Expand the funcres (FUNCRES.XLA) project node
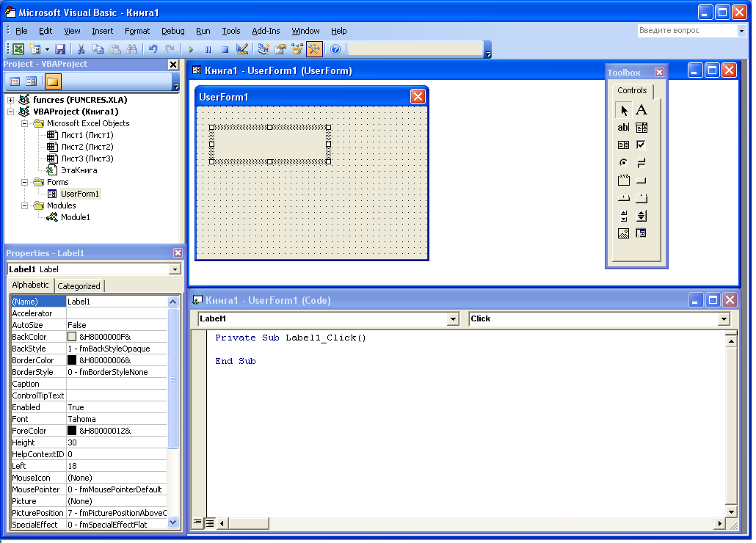 (10, 101)
